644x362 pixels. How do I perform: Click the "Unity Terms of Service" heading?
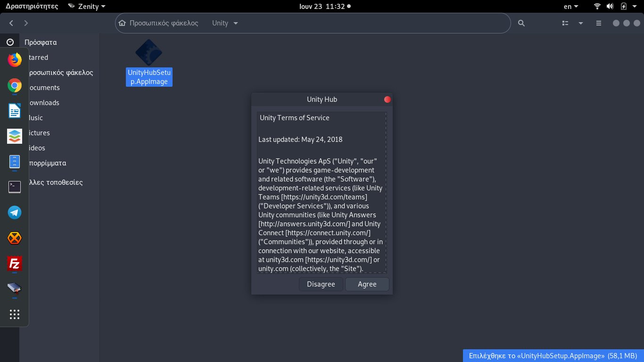coord(295,118)
